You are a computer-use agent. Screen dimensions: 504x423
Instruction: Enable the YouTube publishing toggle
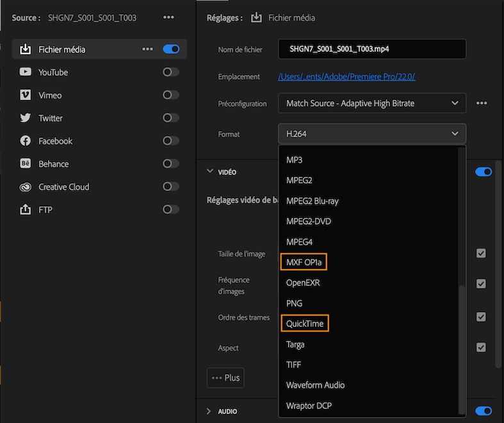(x=171, y=72)
